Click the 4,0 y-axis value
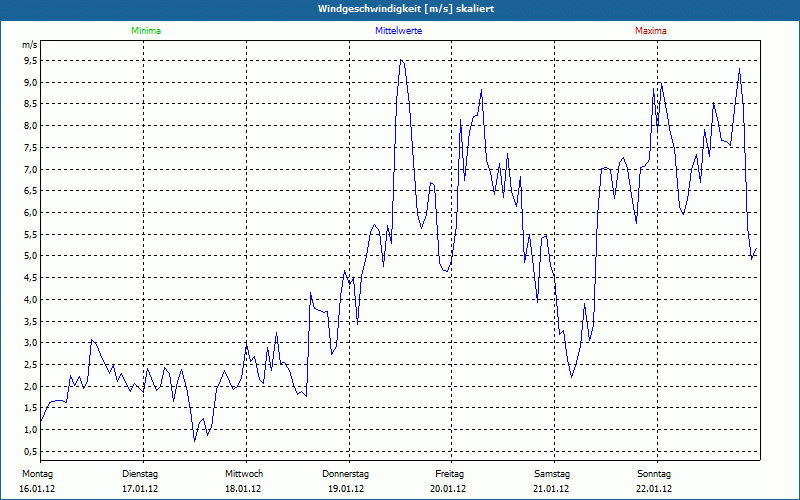 pos(30,299)
